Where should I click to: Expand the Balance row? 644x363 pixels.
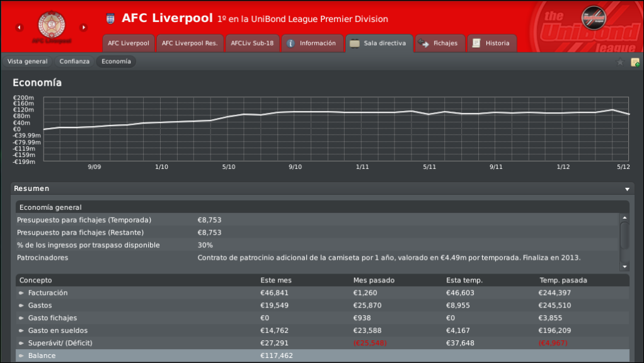coord(21,355)
